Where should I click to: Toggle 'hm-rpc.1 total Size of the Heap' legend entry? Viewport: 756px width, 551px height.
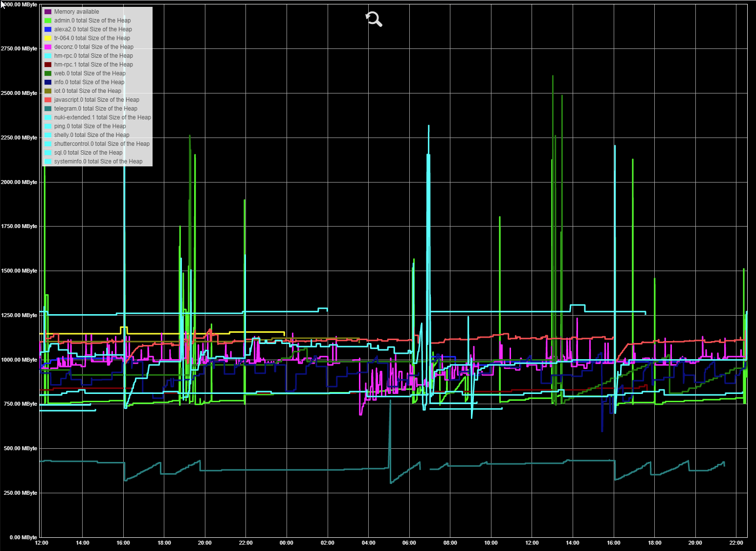click(x=89, y=65)
